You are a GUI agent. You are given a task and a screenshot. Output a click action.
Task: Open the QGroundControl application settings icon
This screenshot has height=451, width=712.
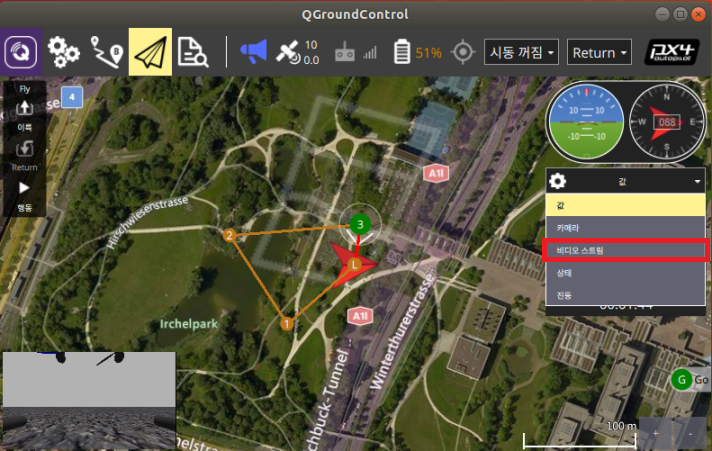point(21,52)
